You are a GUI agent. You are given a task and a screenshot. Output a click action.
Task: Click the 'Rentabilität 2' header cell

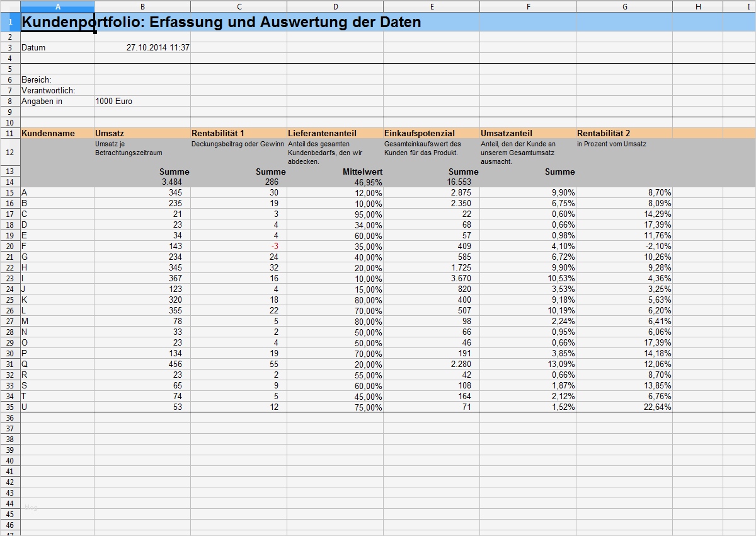coord(624,133)
